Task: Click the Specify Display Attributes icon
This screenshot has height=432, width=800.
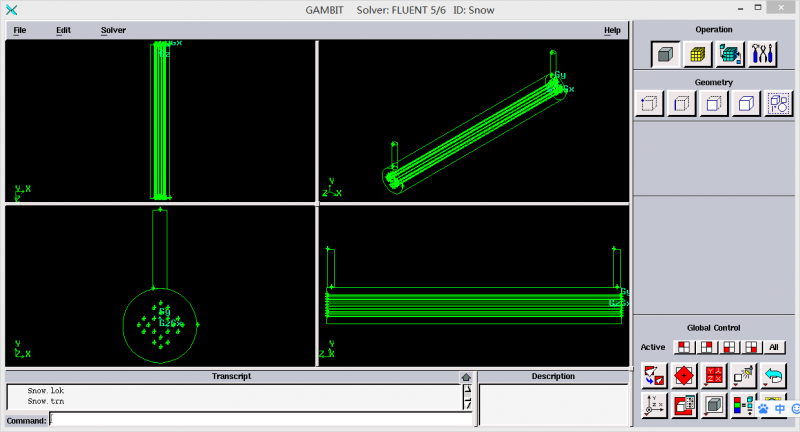Action: [x=684, y=405]
